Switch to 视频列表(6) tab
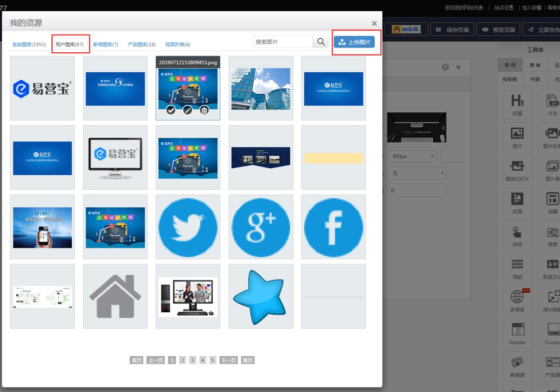Image resolution: width=560 pixels, height=392 pixels. (177, 45)
